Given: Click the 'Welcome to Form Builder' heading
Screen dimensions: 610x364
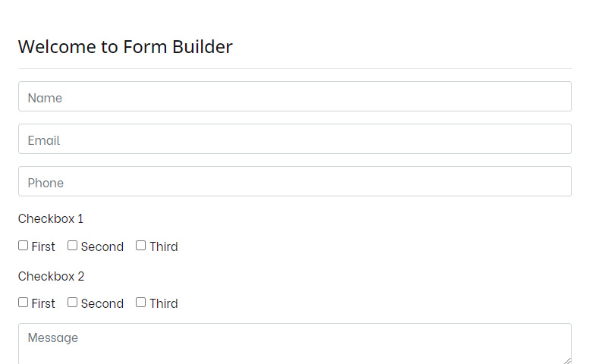Looking at the screenshot, I should [125, 47].
